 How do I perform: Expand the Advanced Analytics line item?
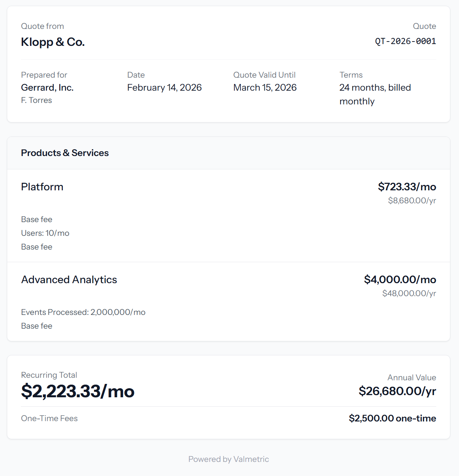69,280
